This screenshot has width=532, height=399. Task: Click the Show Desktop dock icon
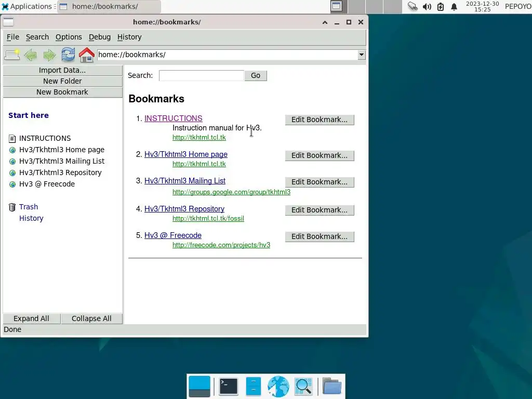[x=199, y=387]
